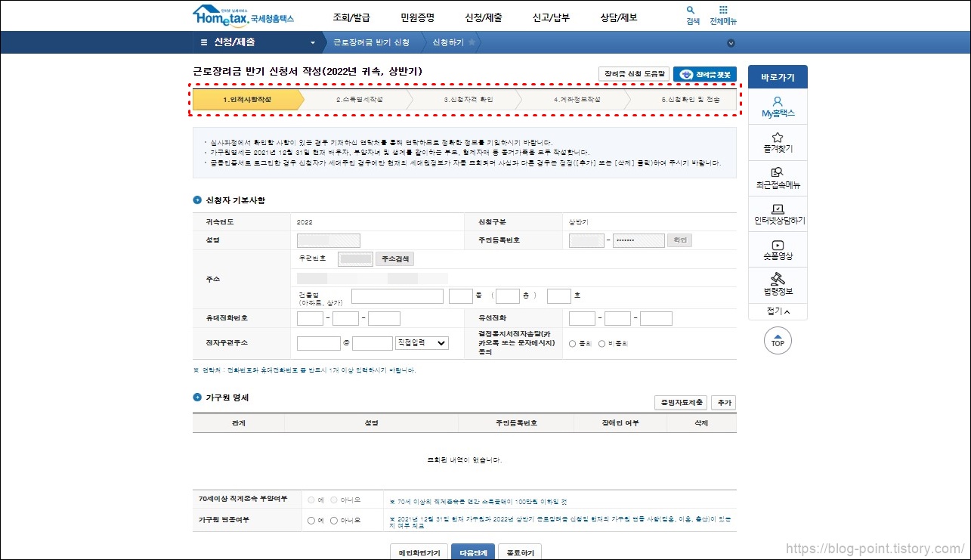This screenshot has height=560, width=971.
Task: Select step 1.인적사항작성
Action: (x=247, y=100)
